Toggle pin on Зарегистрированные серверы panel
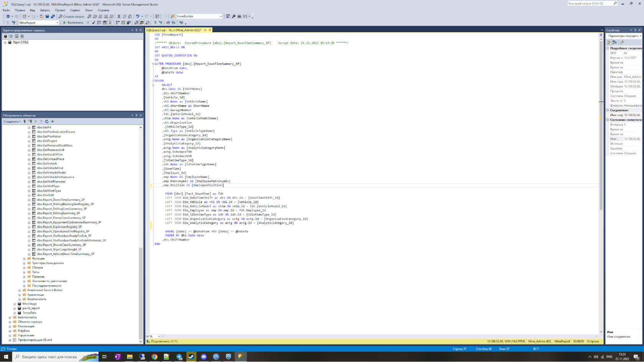Viewport: 644px width, 362px height. [136, 30]
